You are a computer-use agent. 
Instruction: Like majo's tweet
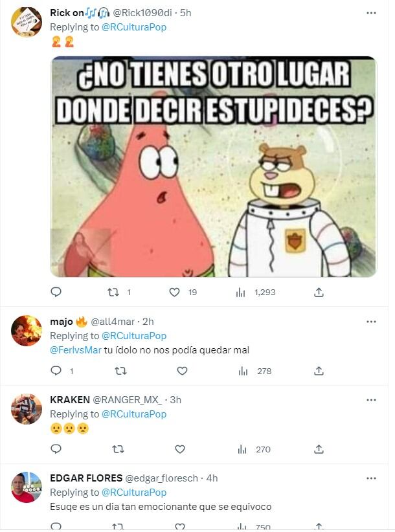click(182, 371)
